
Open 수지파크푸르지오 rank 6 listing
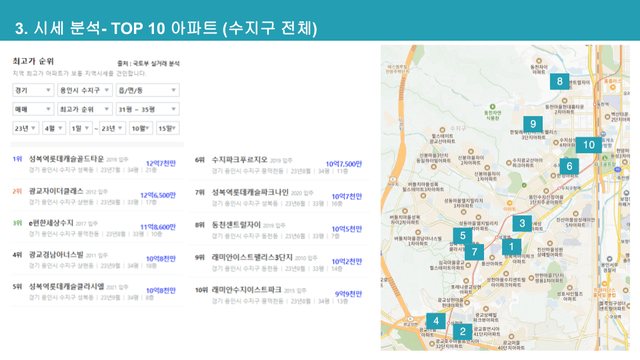[x=240, y=160]
